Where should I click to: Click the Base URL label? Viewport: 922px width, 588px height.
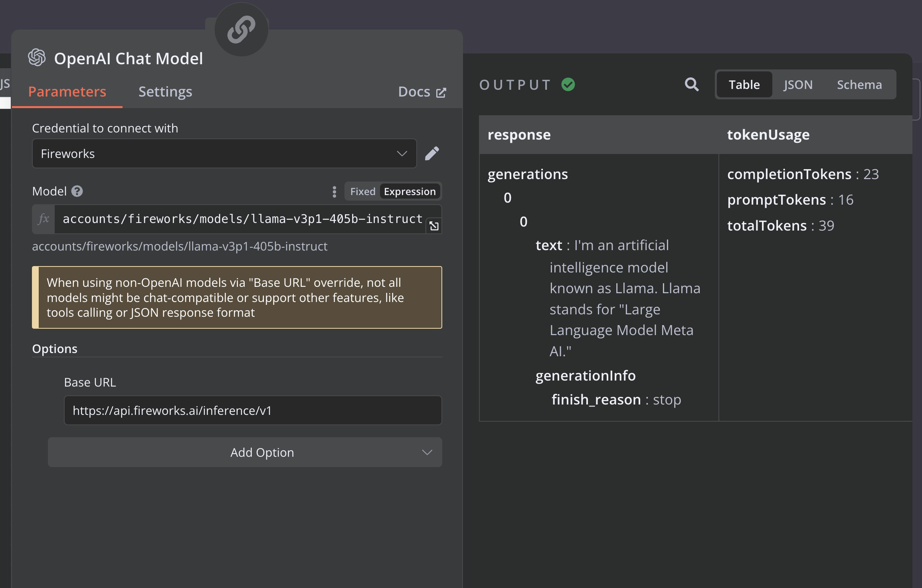pos(90,383)
